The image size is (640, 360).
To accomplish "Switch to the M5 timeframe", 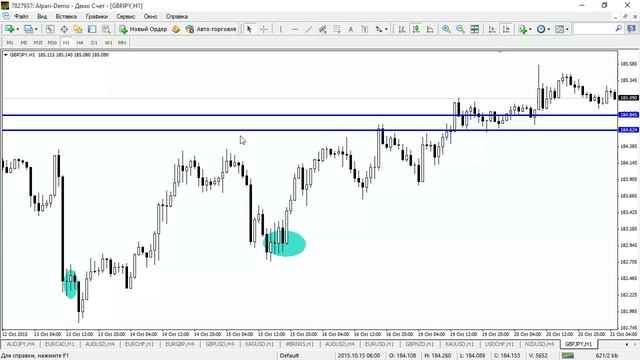I will 24,42.
